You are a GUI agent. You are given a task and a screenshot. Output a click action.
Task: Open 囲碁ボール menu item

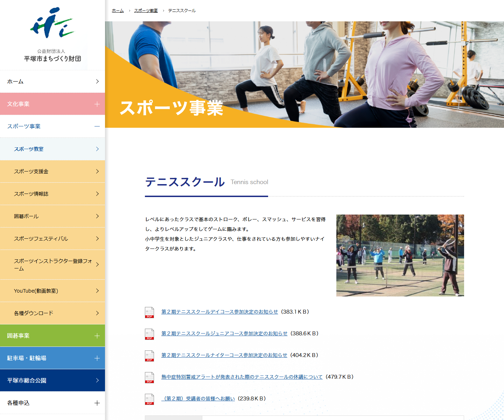tap(52, 216)
